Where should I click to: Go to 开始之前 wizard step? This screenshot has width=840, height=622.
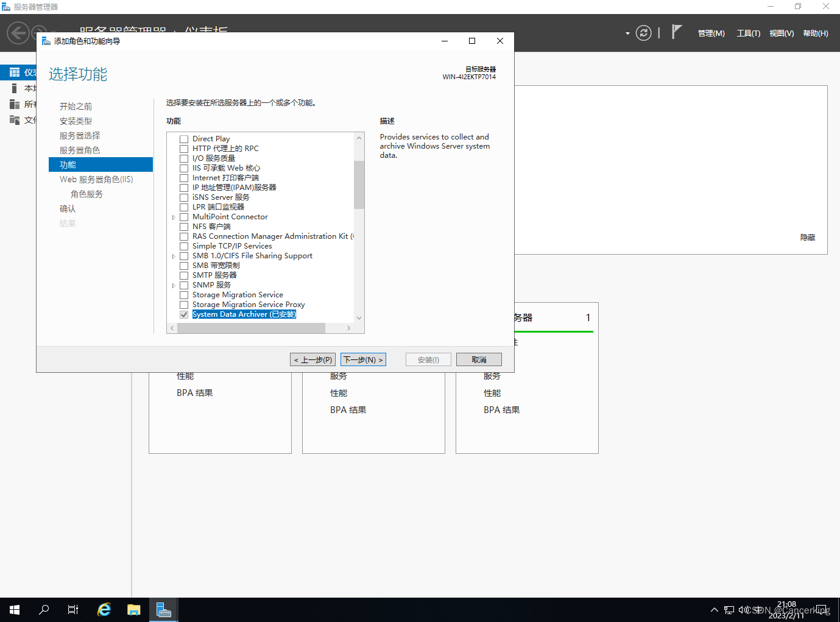pos(76,107)
